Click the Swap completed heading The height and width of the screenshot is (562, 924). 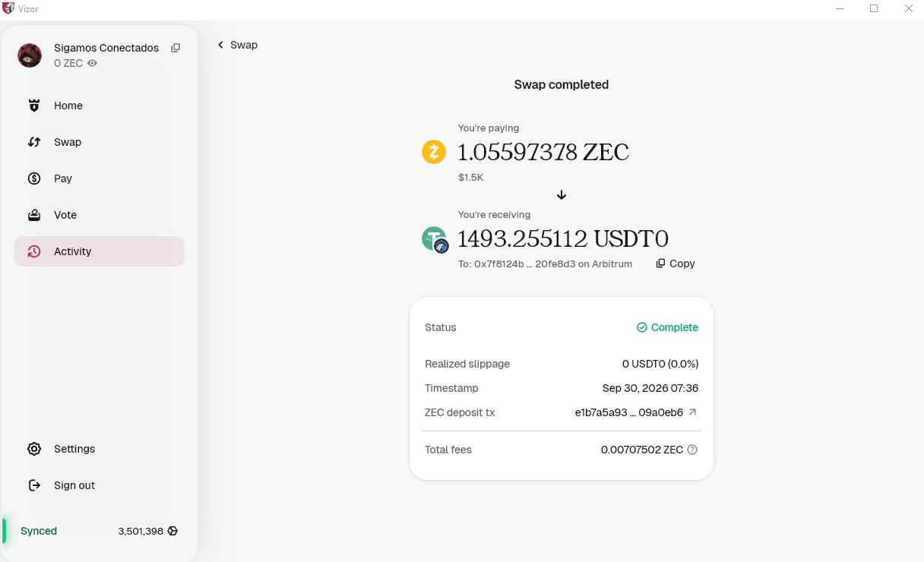point(562,84)
